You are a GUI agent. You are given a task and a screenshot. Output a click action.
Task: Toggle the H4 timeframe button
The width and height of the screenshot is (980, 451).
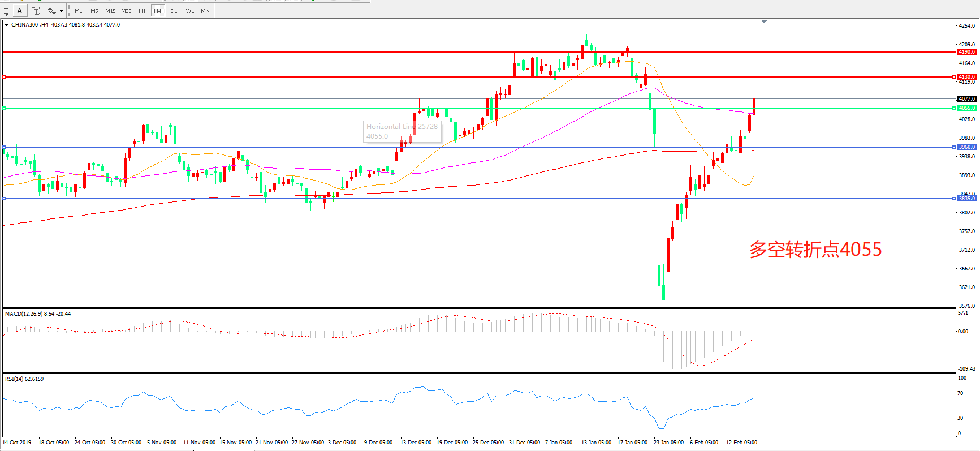(x=158, y=11)
